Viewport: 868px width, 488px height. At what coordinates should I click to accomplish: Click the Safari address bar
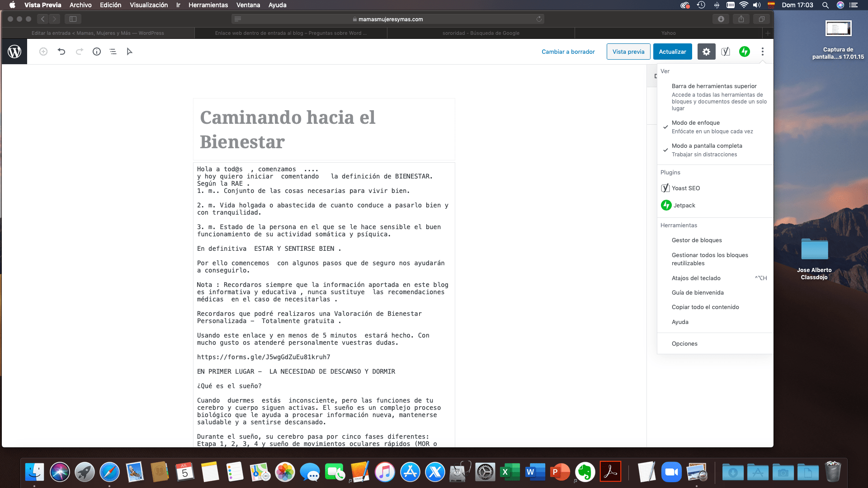[x=387, y=19]
